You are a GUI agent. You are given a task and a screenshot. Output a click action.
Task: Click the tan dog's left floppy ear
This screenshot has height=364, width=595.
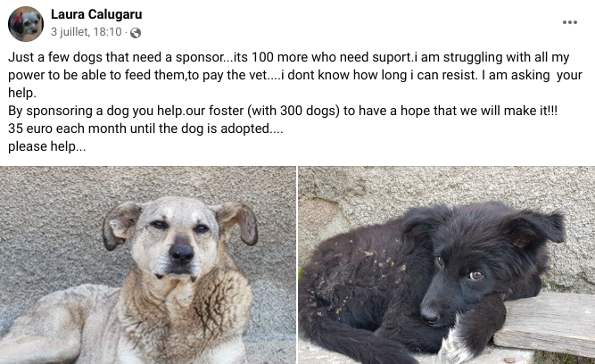[x=120, y=224]
